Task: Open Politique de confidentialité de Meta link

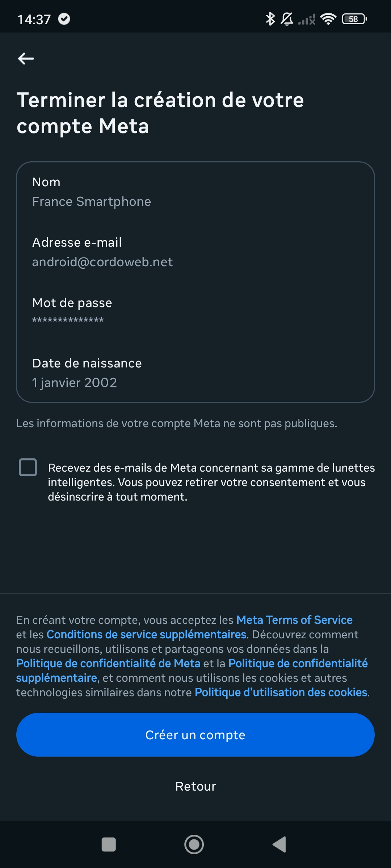Action: [x=108, y=663]
